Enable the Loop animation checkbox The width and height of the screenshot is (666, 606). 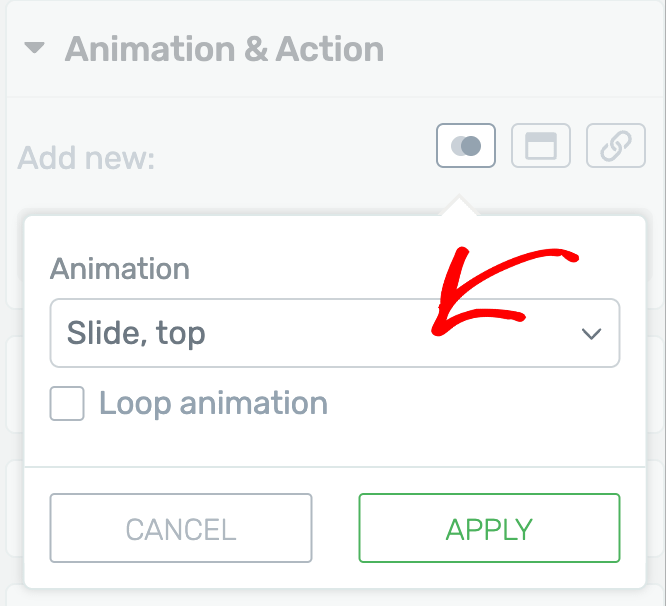tap(67, 403)
